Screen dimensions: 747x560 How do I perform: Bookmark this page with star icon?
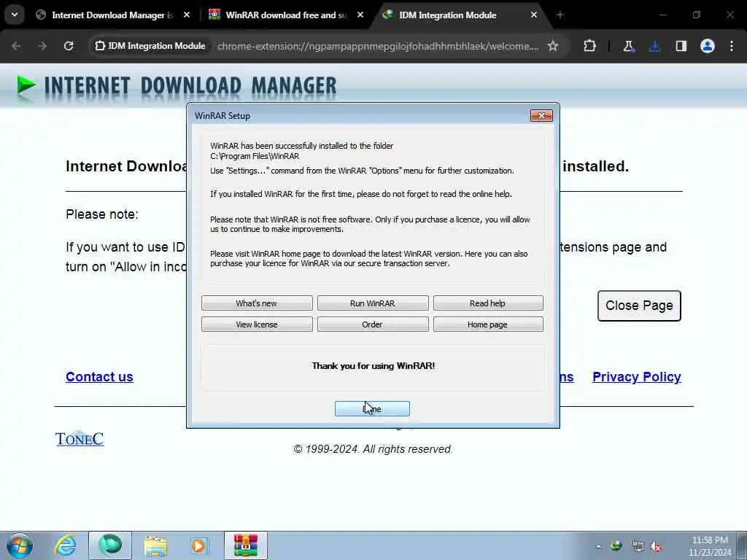click(553, 46)
